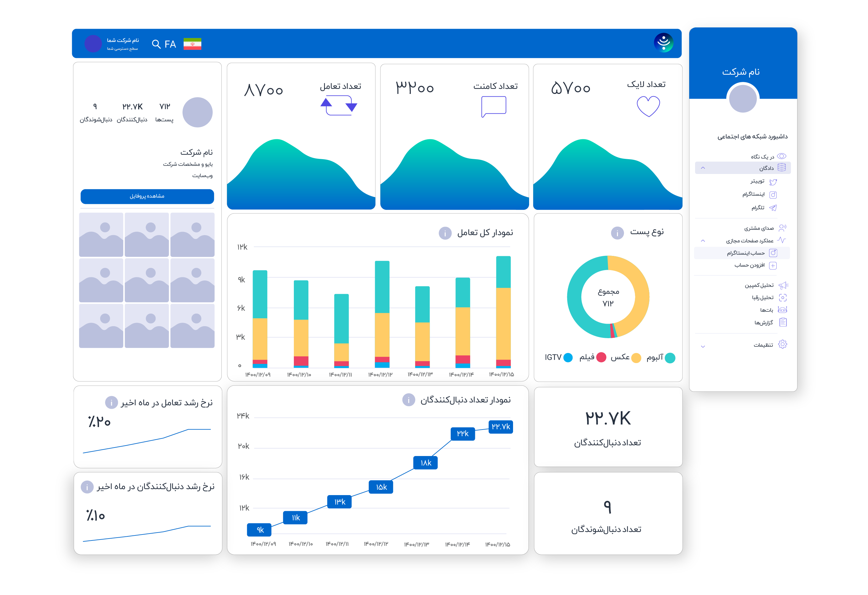Viewport: 868px width, 595px height.
Task: Click the competitor analysis icon
Action: pyautogui.click(x=783, y=299)
